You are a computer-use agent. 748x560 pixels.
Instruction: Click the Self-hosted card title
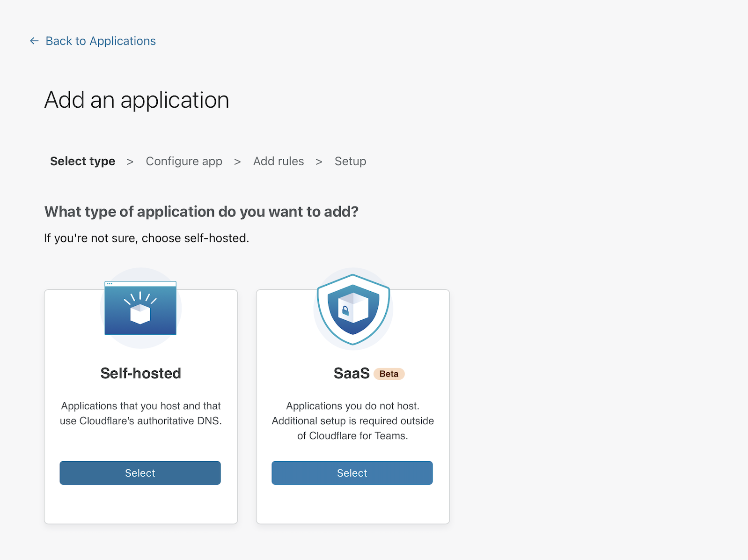coord(140,373)
